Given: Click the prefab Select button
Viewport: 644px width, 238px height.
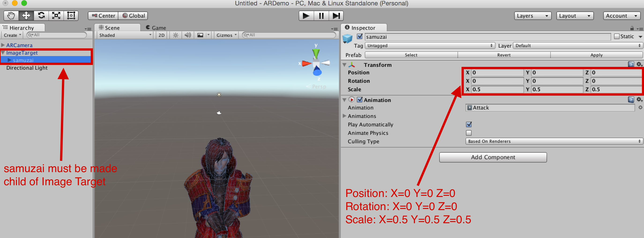Looking at the screenshot, I should click(411, 55).
